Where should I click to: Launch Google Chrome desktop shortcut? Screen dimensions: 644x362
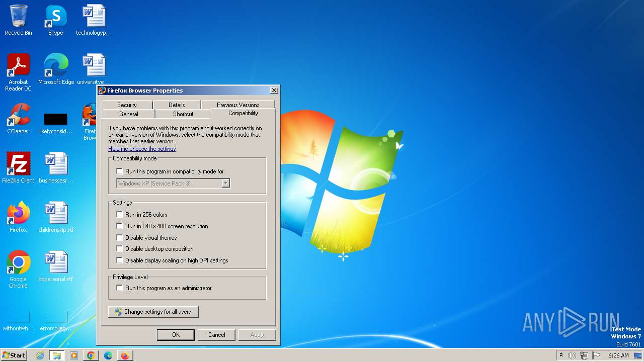[18, 269]
